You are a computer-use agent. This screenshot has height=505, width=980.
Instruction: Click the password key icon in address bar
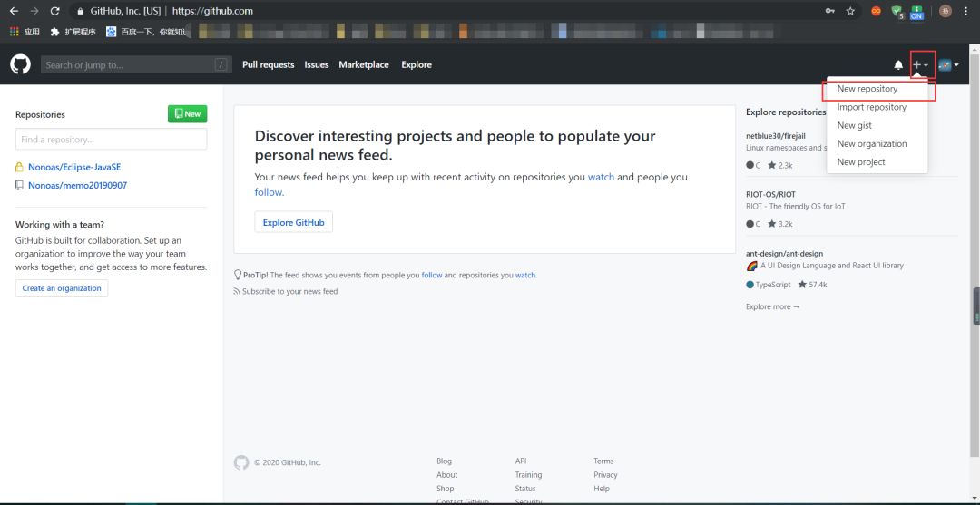(830, 11)
